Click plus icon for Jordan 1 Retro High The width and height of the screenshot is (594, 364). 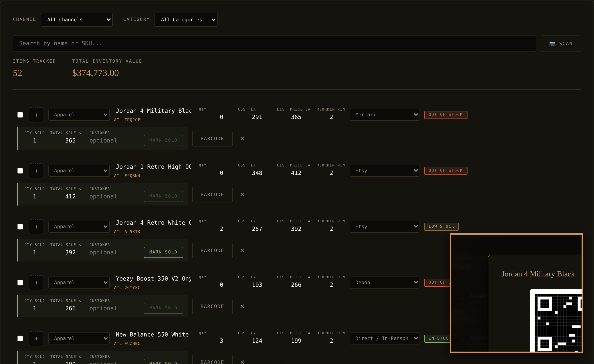(36, 171)
